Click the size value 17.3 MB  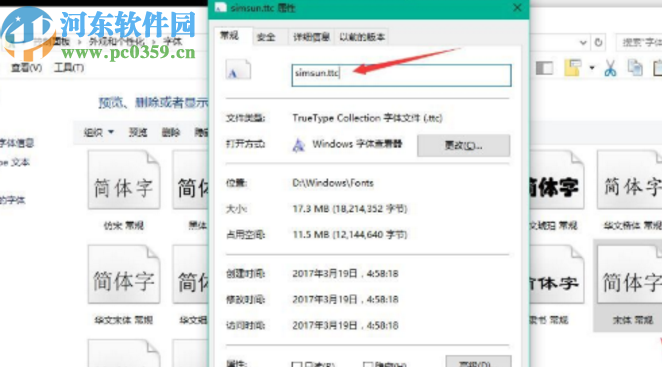[350, 209]
